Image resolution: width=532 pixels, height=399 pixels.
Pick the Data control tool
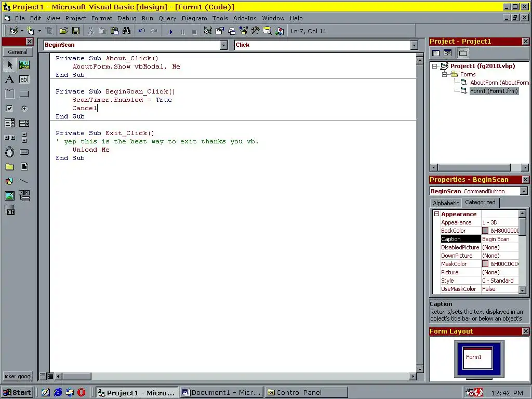[24, 196]
